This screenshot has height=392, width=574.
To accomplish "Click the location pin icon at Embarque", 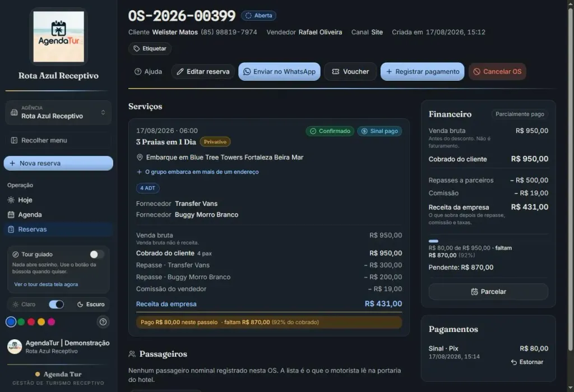I will pos(140,157).
